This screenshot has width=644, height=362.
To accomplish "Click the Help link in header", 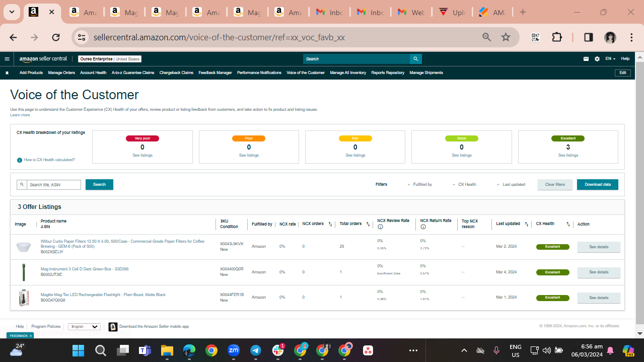I will tap(625, 59).
